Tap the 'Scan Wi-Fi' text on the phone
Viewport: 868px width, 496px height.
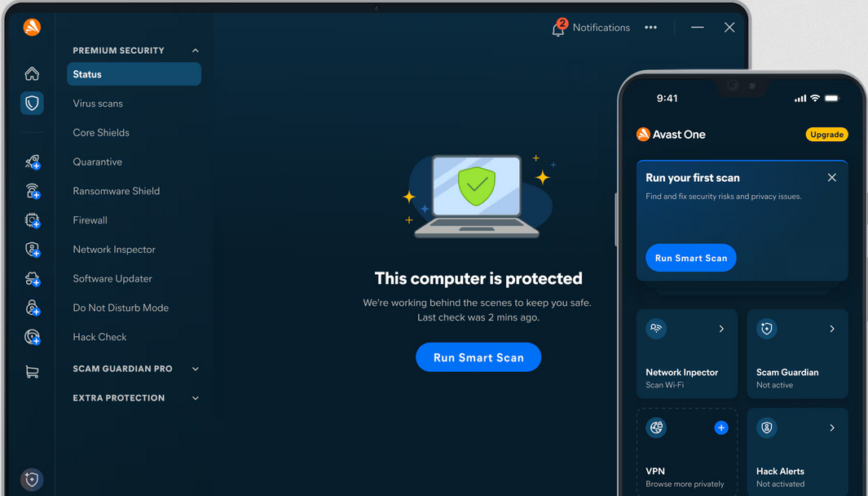click(664, 385)
